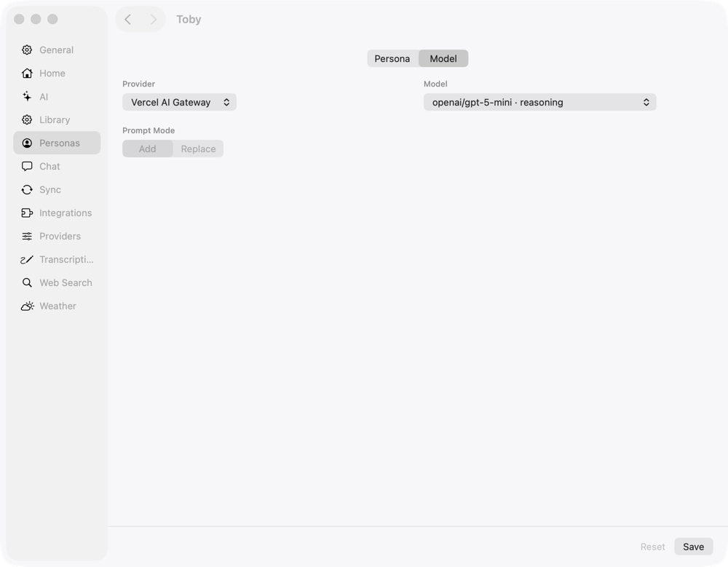Open Transcription settings via its label

[66, 259]
